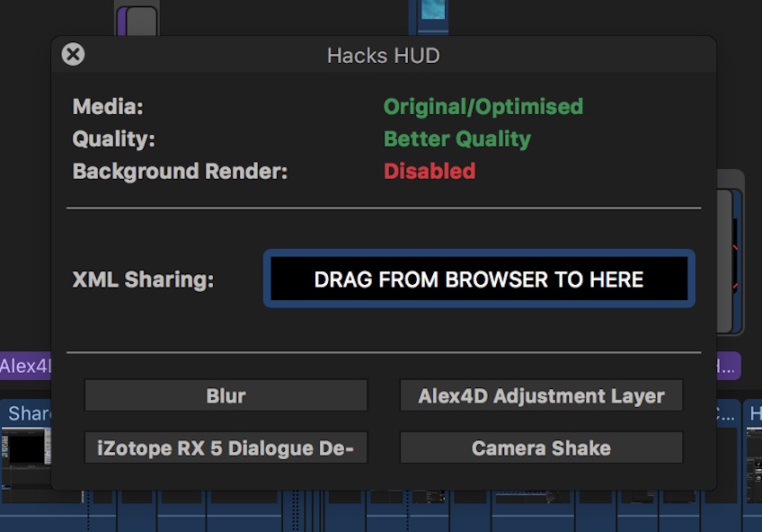Click the Blur effect button

[226, 395]
